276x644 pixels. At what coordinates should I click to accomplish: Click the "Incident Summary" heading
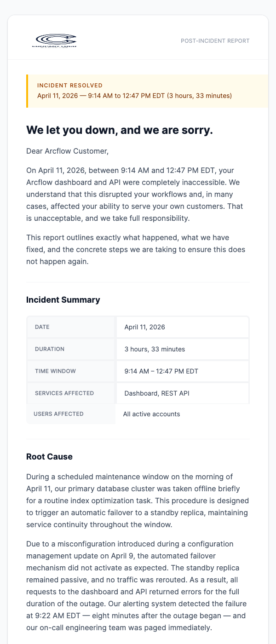[63, 300]
